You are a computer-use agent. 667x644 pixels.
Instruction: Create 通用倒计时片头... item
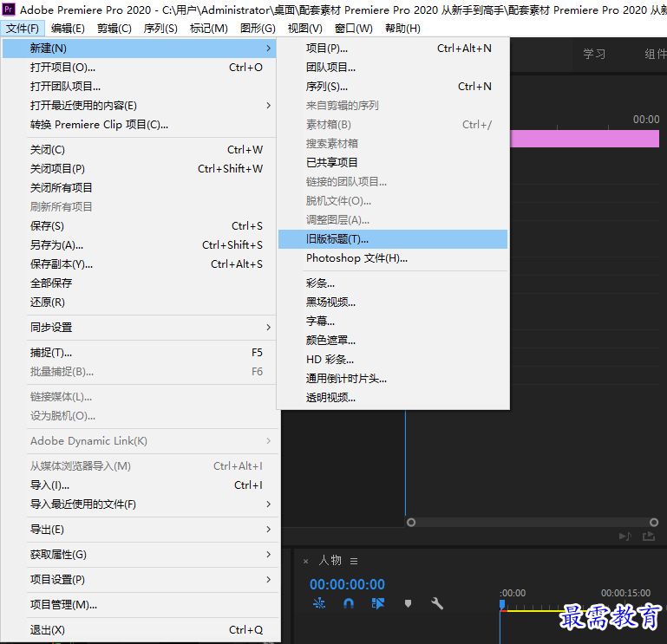[393, 378]
